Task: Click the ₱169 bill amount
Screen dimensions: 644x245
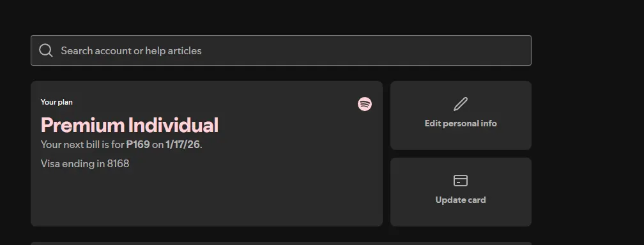Action: [x=138, y=144]
